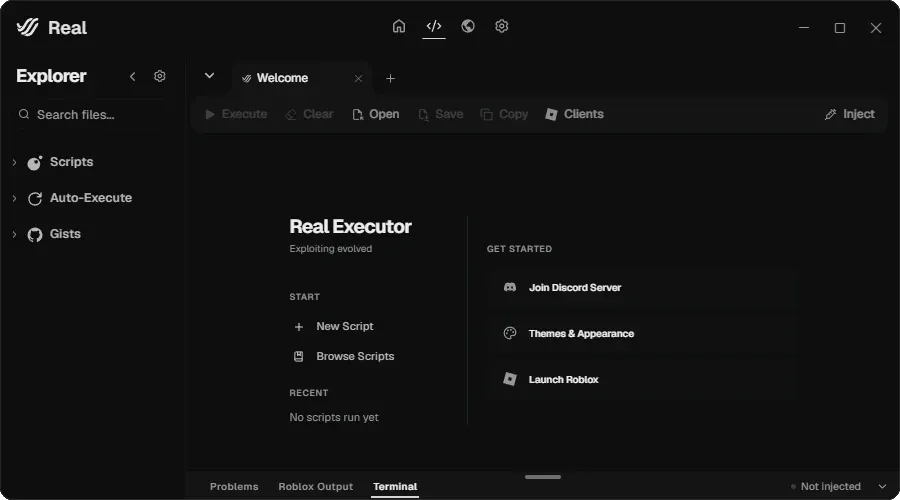The height and width of the screenshot is (500, 900).
Task: Open the Home page icon
Action: click(398, 26)
